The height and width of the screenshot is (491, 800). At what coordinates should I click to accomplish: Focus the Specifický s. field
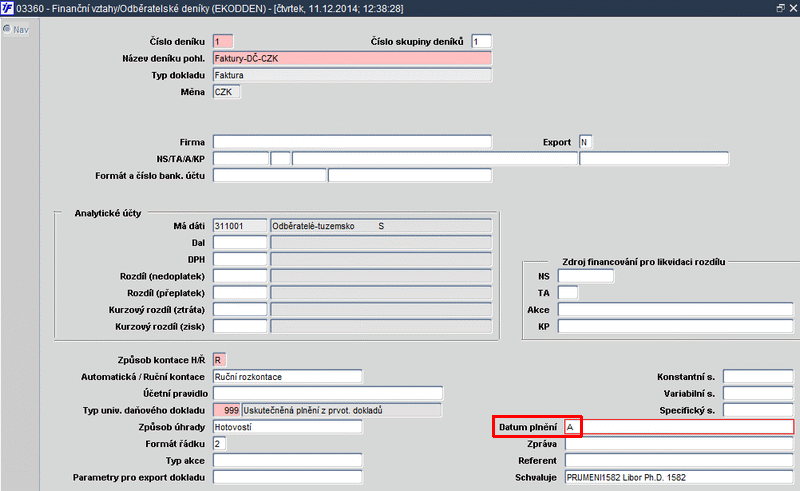758,410
